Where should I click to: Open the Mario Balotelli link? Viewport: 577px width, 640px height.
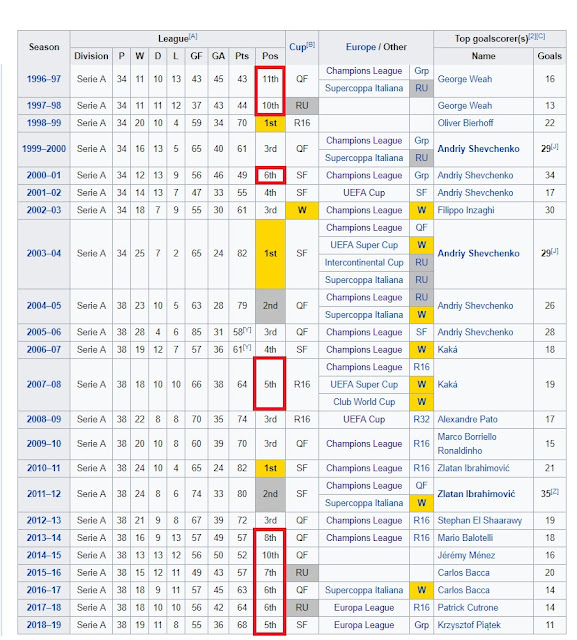tap(465, 538)
